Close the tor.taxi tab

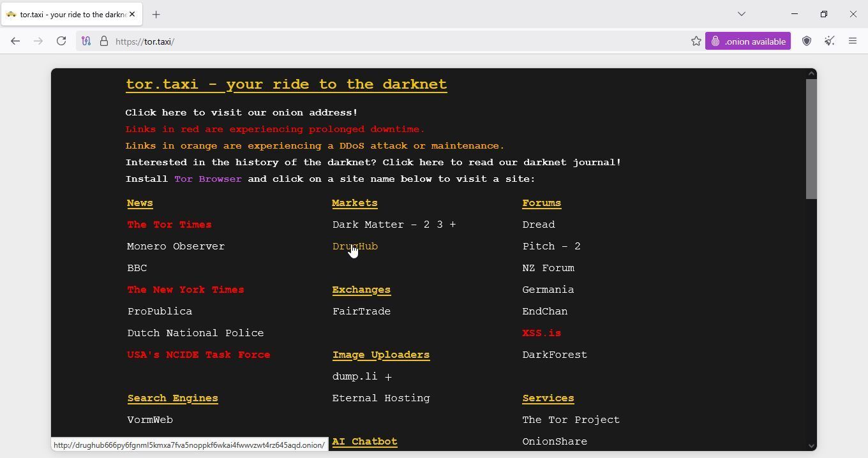(132, 14)
